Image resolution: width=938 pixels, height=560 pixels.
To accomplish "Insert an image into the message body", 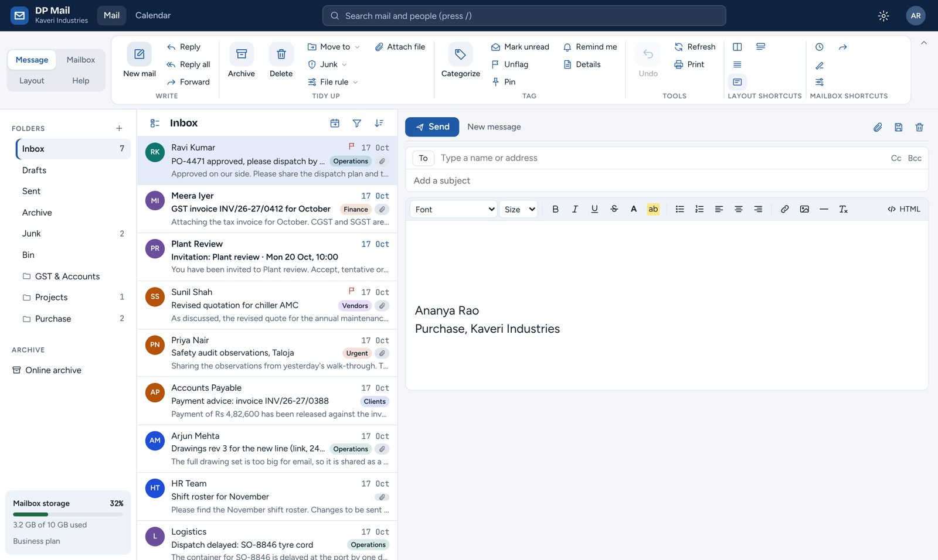I will [804, 209].
